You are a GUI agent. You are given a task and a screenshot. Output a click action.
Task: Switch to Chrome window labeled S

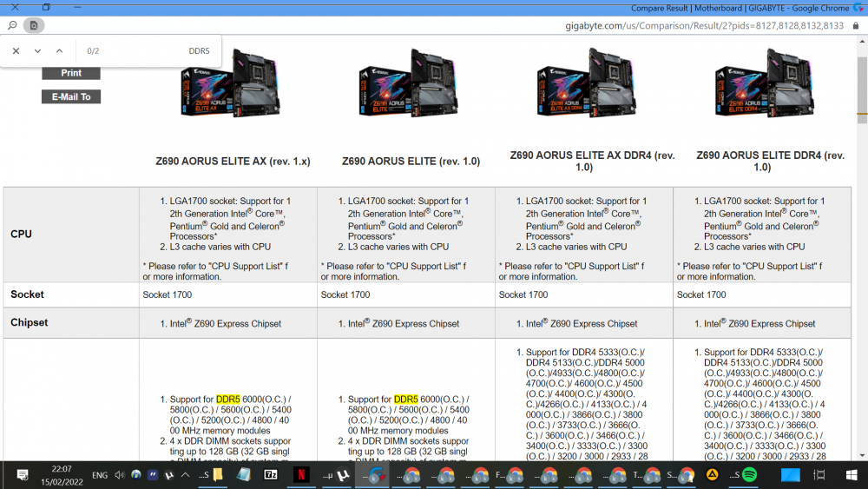coord(681,474)
